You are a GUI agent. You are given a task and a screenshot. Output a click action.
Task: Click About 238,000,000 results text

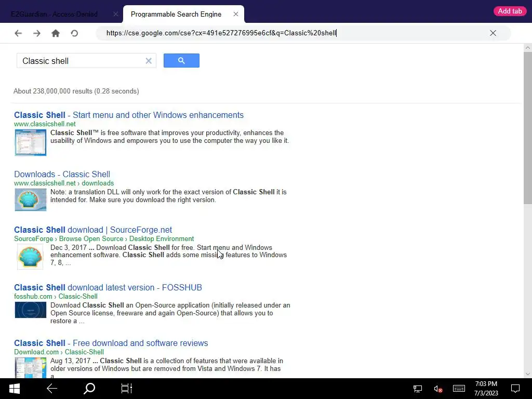76,91
